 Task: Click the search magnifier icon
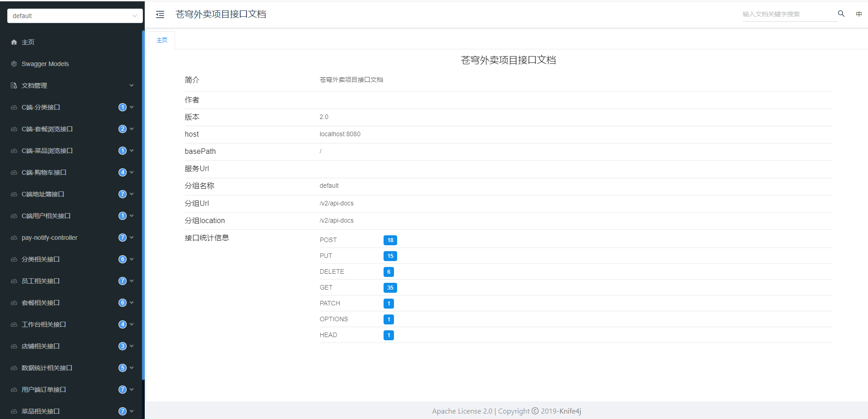[x=841, y=14]
